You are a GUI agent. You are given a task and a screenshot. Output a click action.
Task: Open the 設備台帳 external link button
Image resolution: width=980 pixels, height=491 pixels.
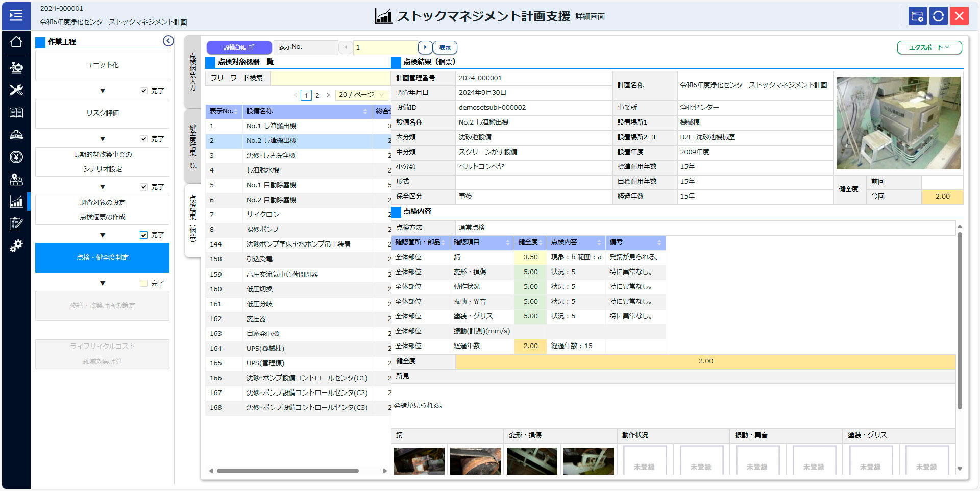pos(239,47)
